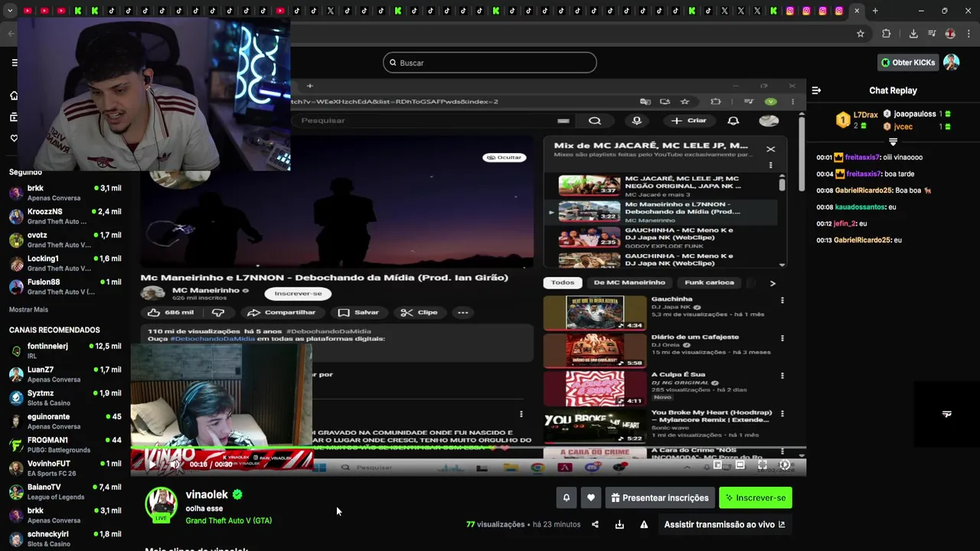Screen dimensions: 980x551
Task: Click the green Inscrever-se button
Action: pos(756,497)
